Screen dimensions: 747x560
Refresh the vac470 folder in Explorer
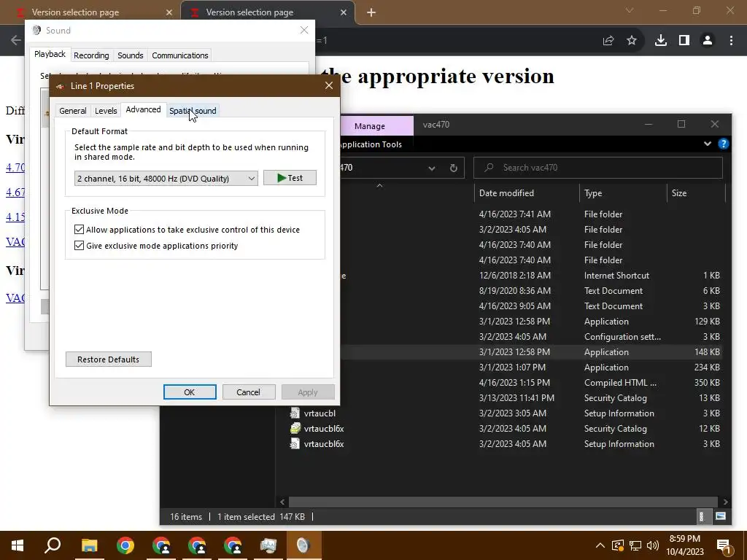point(454,168)
